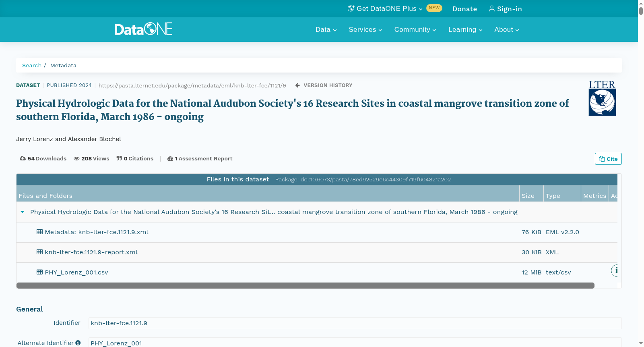The height and width of the screenshot is (347, 644).
Task: Click the EML v2.2.0 type value
Action: [x=562, y=232]
